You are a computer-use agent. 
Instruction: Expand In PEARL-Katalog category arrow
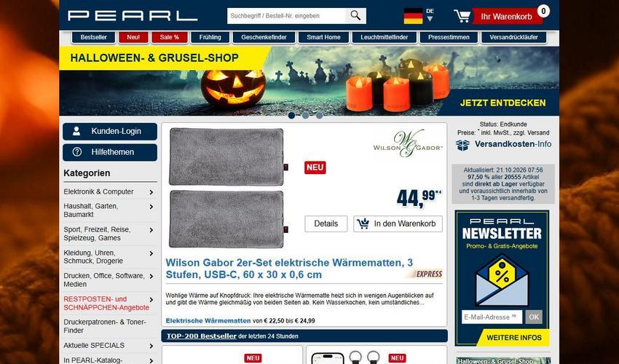click(x=151, y=360)
